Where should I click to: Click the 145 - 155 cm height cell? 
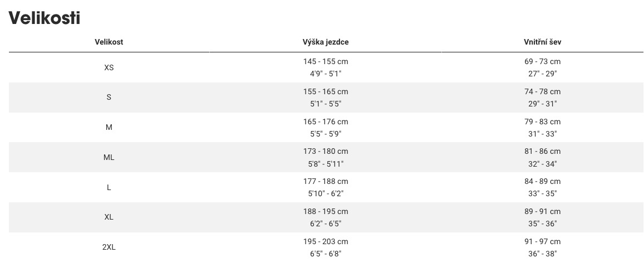pos(326,61)
